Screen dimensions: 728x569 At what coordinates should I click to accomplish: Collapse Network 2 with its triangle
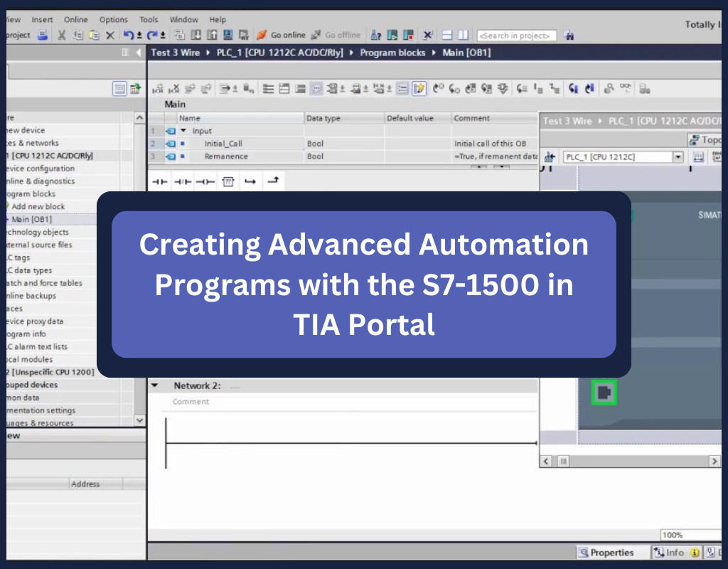pyautogui.click(x=155, y=385)
